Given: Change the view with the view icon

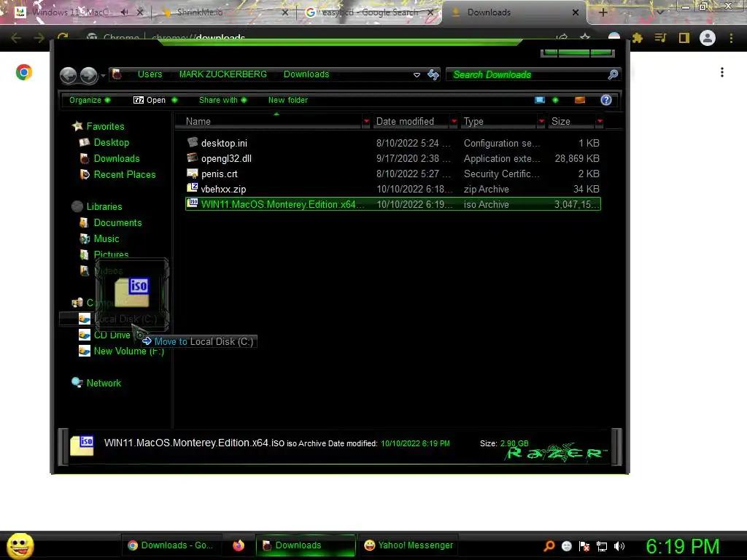Looking at the screenshot, I should pos(540,100).
